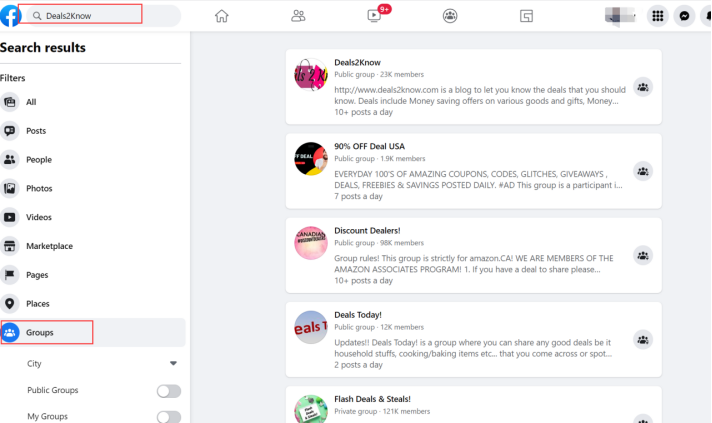Open the menu grid icon
The height and width of the screenshot is (423, 712).
click(658, 16)
